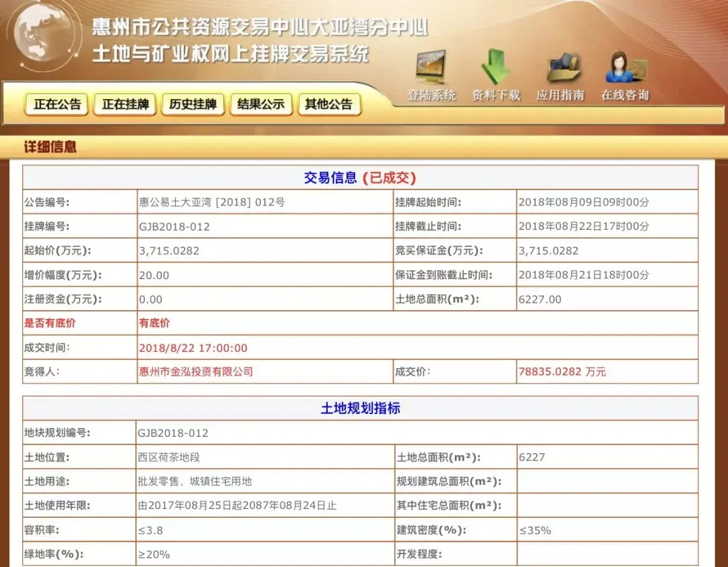Image resolution: width=728 pixels, height=567 pixels.
Task: Click 土地总面积(m²) label in the 交易信息 table
Action: tap(437, 299)
